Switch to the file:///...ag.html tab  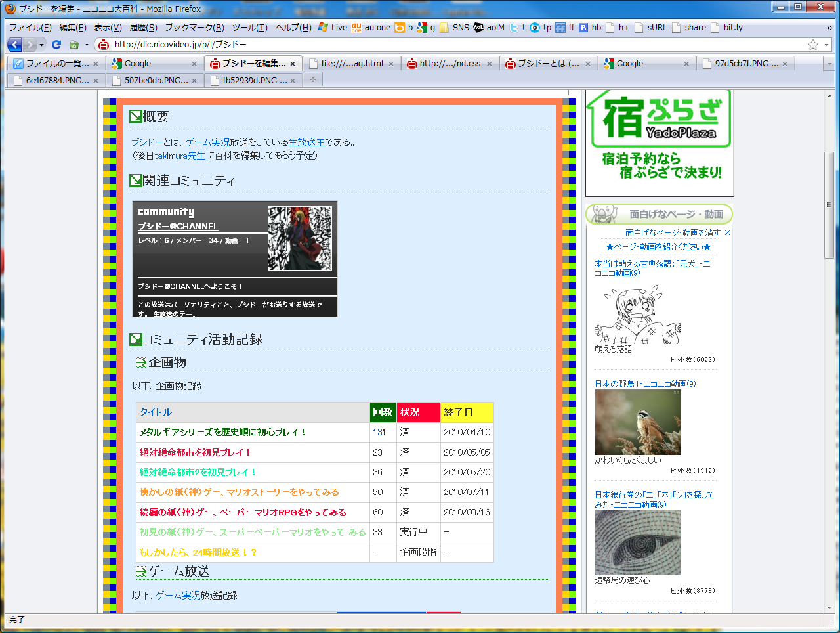(351, 64)
